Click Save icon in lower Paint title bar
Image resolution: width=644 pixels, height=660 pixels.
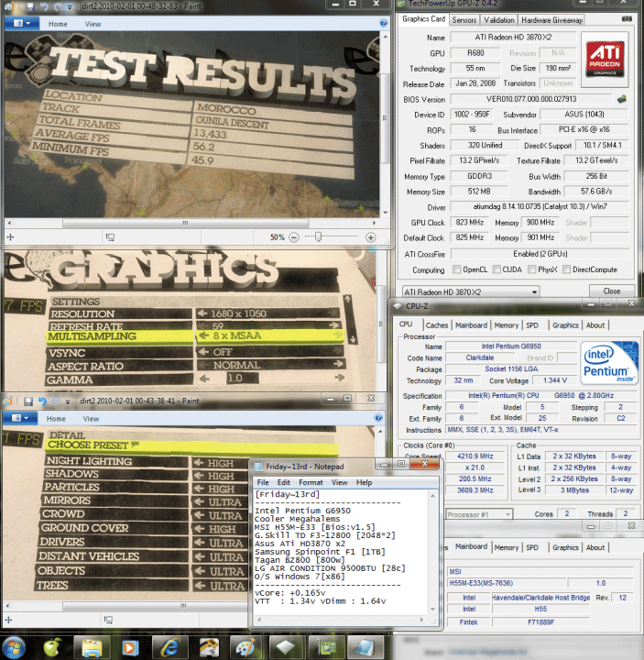pyautogui.click(x=28, y=401)
